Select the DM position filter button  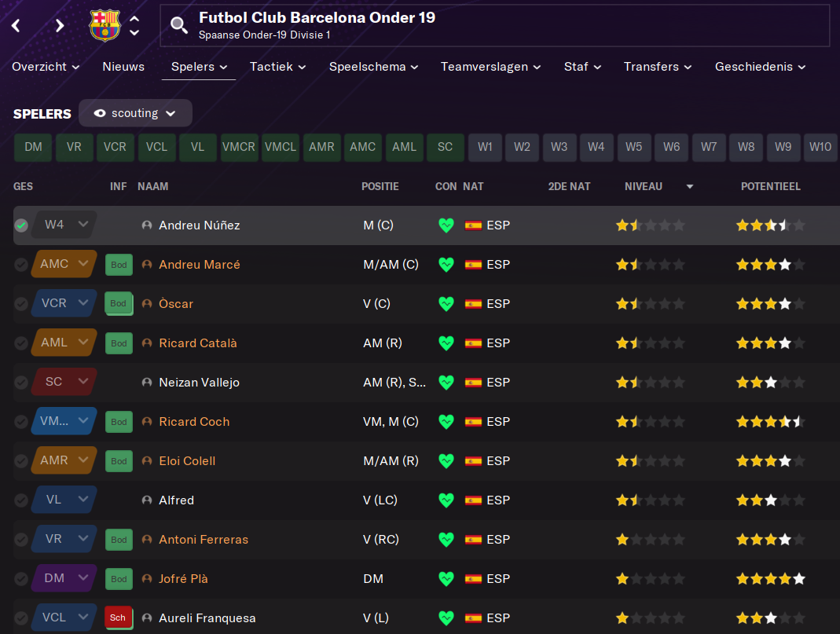(x=33, y=147)
